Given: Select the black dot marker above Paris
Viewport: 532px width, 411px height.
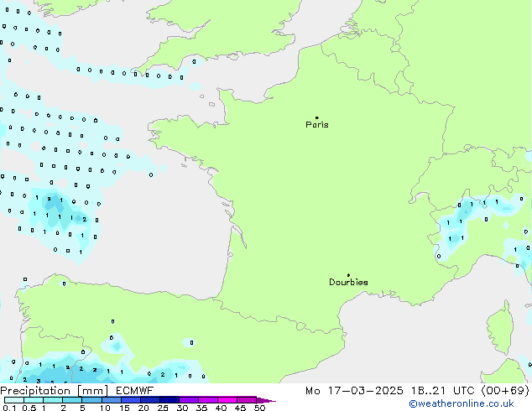Looking at the screenshot, I should coord(317,117).
